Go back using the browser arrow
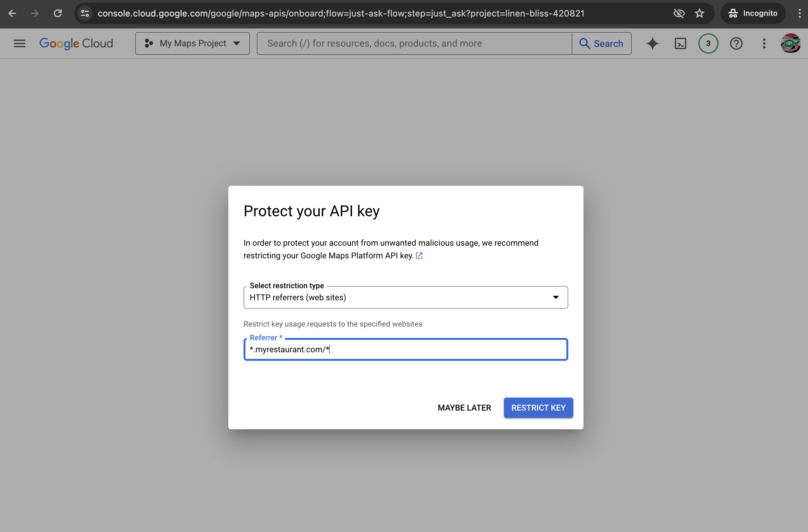Image resolution: width=808 pixels, height=532 pixels. pyautogui.click(x=13, y=13)
